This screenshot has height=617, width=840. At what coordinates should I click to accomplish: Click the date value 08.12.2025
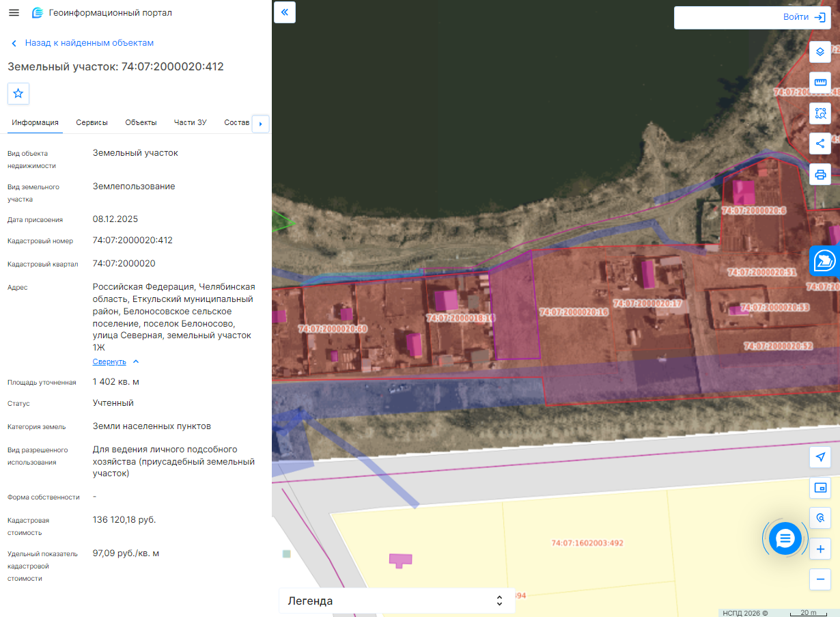coord(115,219)
